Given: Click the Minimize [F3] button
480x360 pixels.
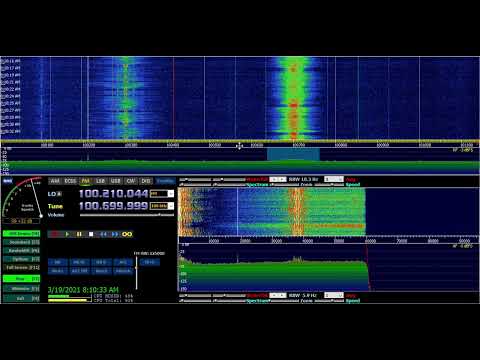Looking at the screenshot, I should 22,289.
